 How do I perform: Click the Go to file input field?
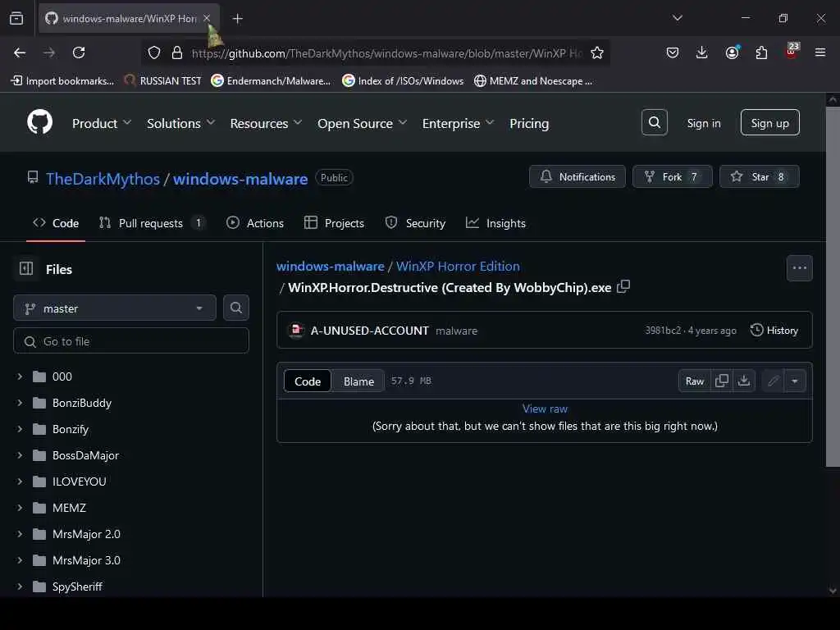(x=131, y=341)
